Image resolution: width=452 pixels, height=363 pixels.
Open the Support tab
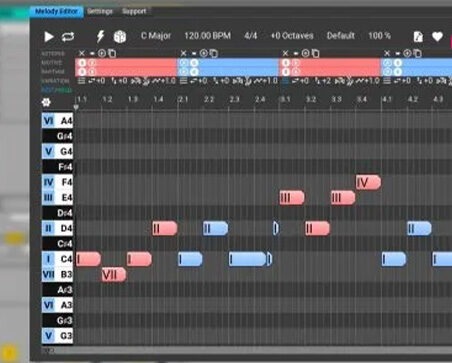[x=134, y=11]
